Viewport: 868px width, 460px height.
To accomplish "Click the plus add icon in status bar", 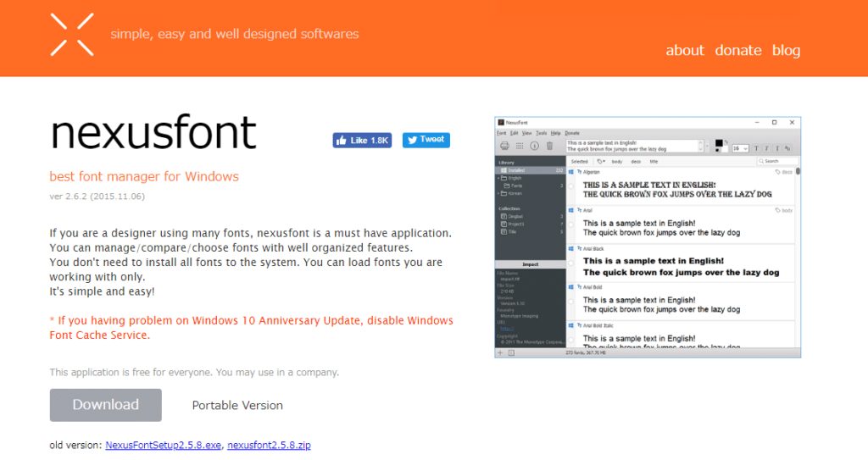I will 500,352.
